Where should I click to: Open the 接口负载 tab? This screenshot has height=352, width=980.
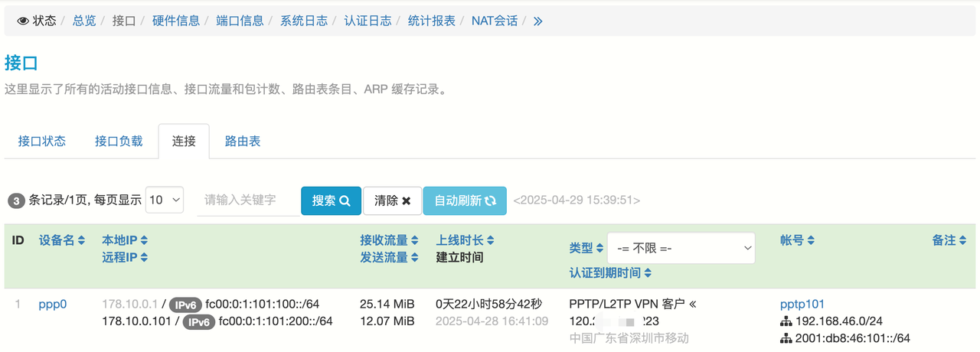[x=119, y=142]
